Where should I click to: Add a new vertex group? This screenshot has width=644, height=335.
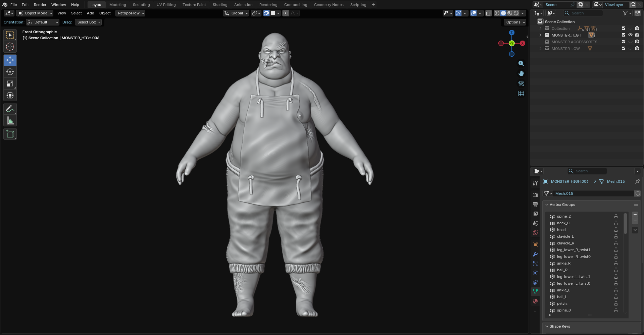coord(635,215)
